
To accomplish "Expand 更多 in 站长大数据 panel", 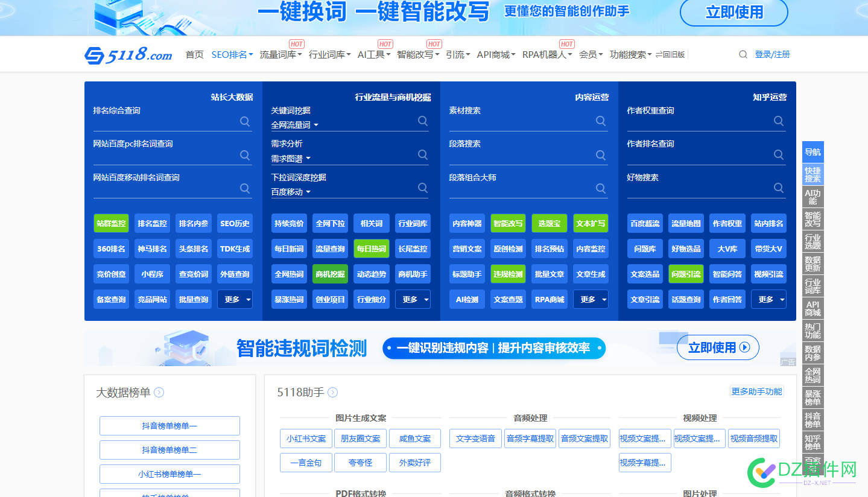I will (x=235, y=299).
